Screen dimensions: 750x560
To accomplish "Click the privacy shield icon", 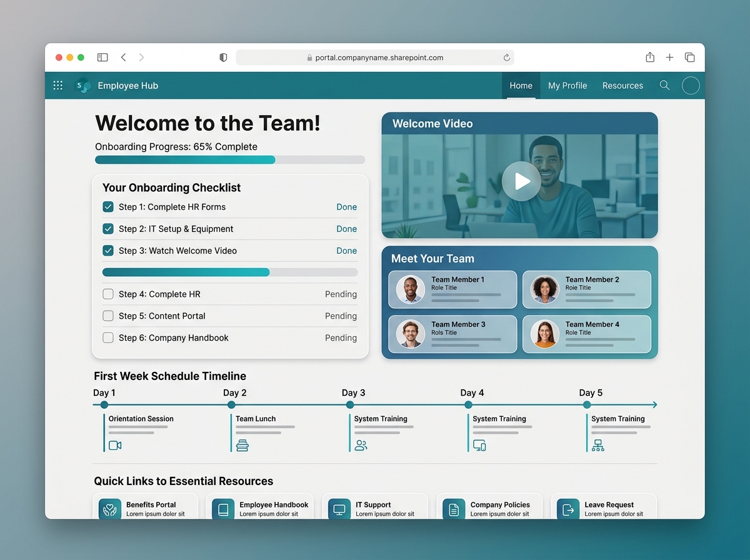I will [x=223, y=57].
